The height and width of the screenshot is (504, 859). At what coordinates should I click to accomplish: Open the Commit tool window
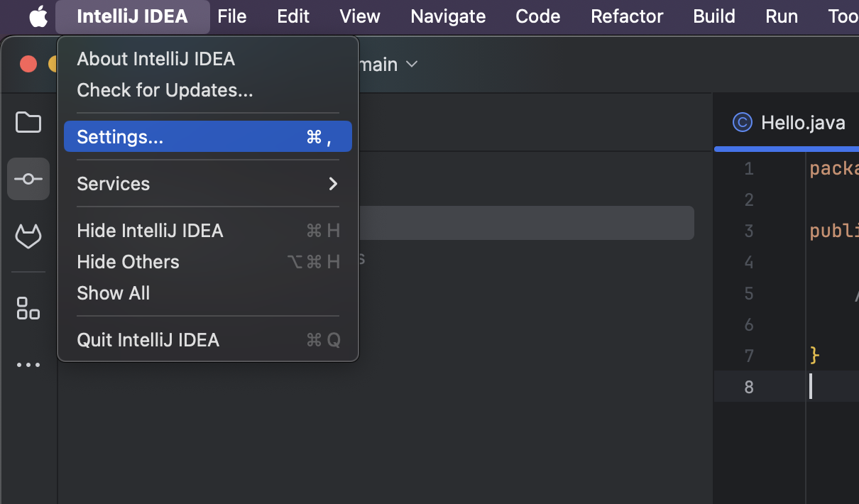28,179
